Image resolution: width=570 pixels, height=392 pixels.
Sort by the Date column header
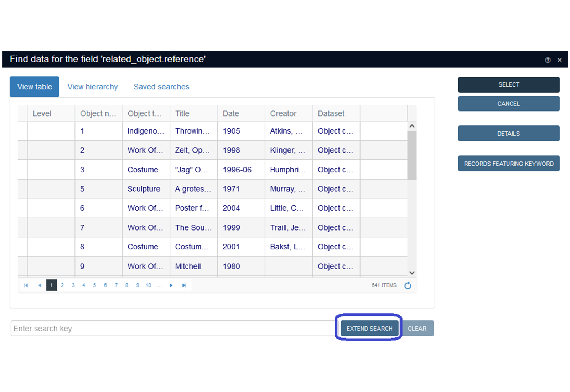[231, 114]
